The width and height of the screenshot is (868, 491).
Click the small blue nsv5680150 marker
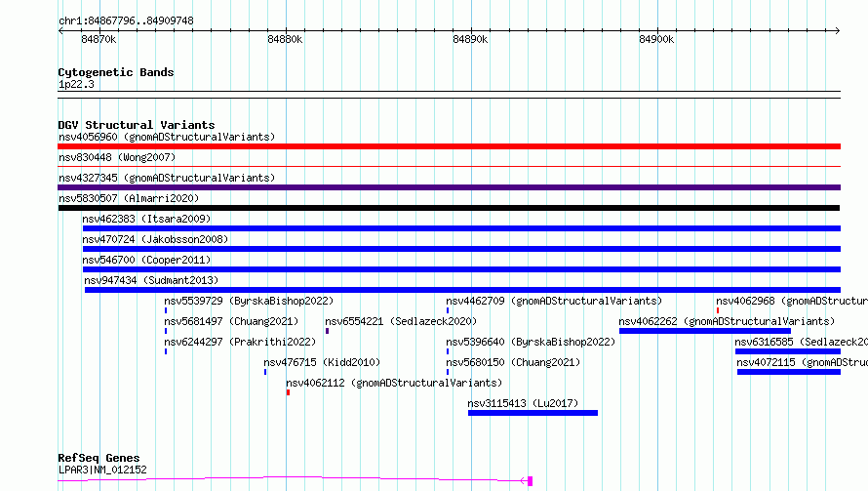point(448,372)
